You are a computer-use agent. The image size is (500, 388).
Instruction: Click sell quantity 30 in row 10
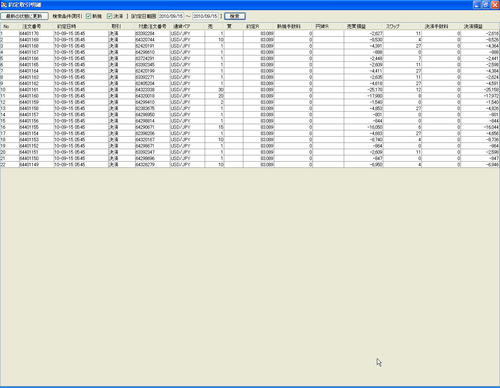pos(214,90)
